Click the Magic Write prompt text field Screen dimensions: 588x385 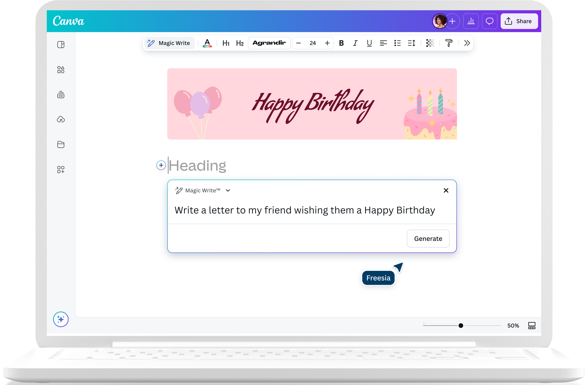[304, 210]
